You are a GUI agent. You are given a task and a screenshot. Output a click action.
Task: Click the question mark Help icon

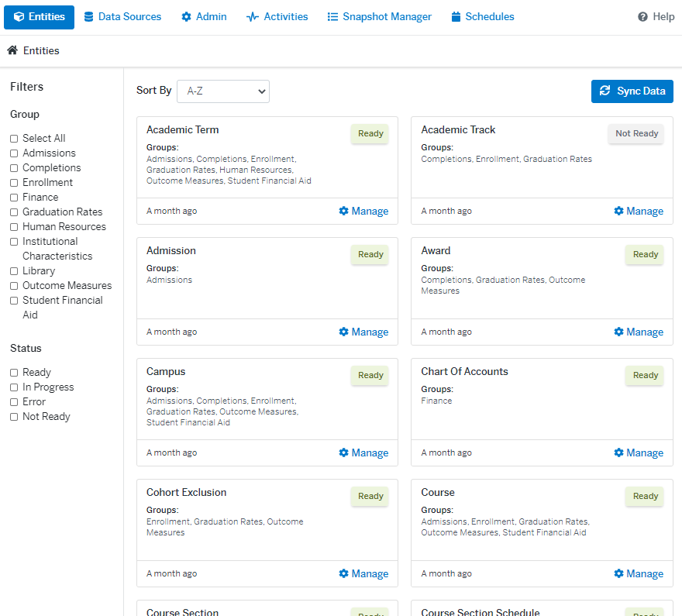pos(642,17)
